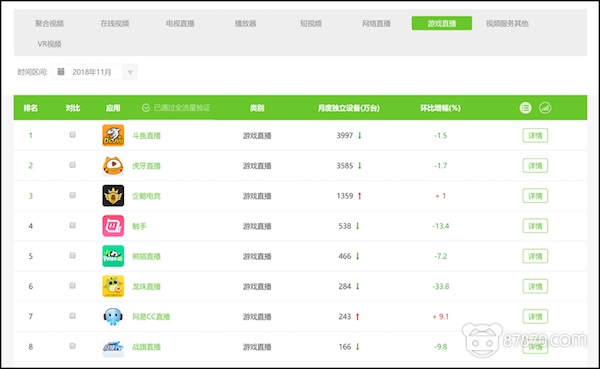Open the 熊猫直播 app name link
The height and width of the screenshot is (369, 600).
coord(146,256)
